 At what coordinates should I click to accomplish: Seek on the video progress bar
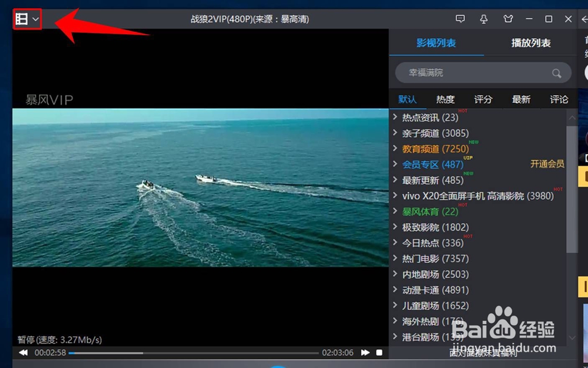(x=193, y=353)
